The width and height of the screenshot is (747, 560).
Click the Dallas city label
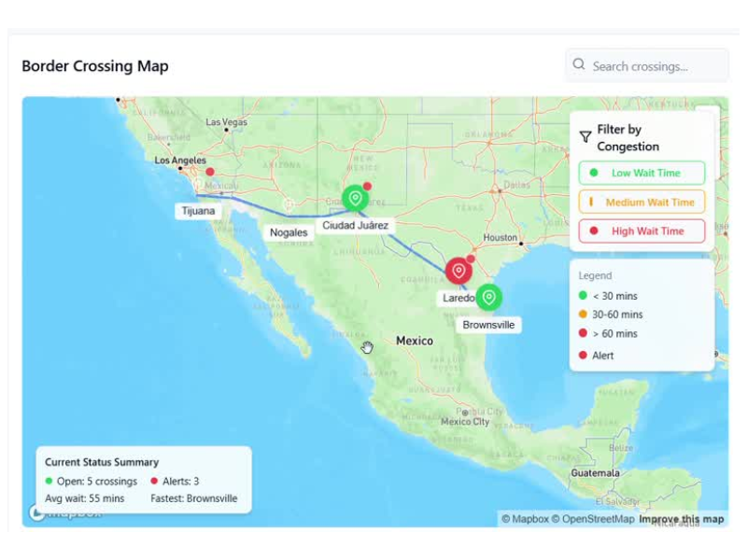516,185
